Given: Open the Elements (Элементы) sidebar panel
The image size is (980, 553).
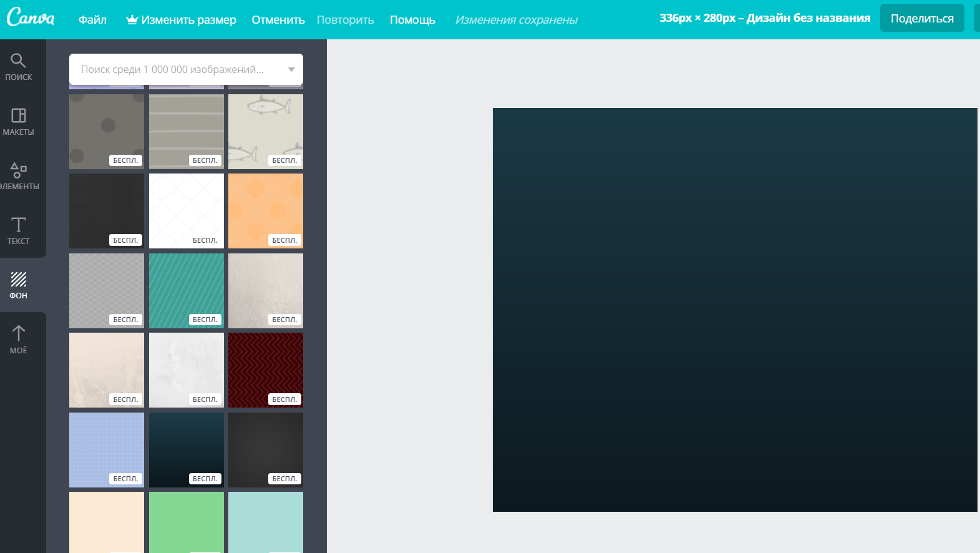Looking at the screenshot, I should pyautogui.click(x=19, y=176).
